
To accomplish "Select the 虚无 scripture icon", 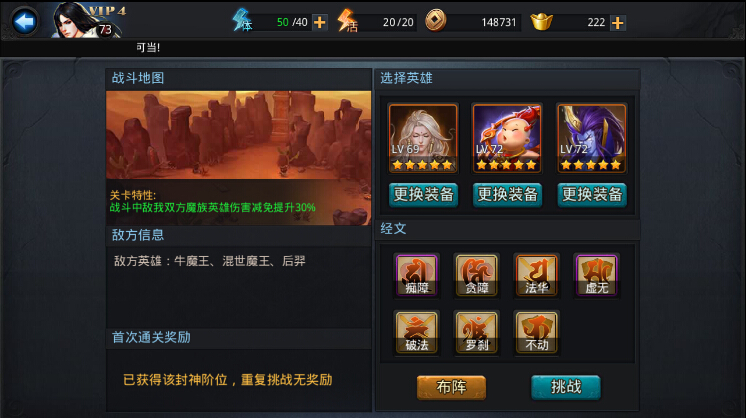I will [596, 275].
